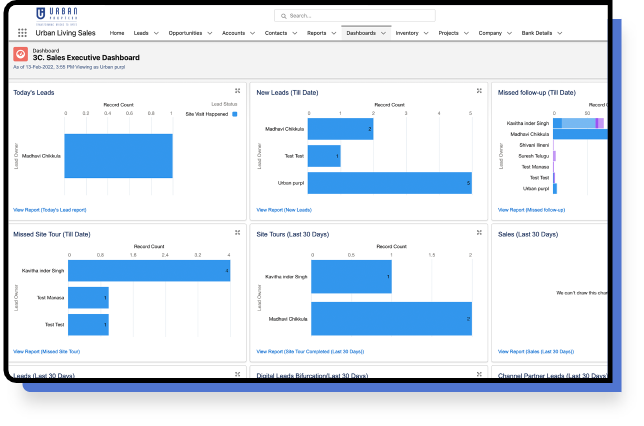This screenshot has height=426, width=644.
Task: Open View Report (Missed Site Tour) link
Action: pyautogui.click(x=46, y=352)
